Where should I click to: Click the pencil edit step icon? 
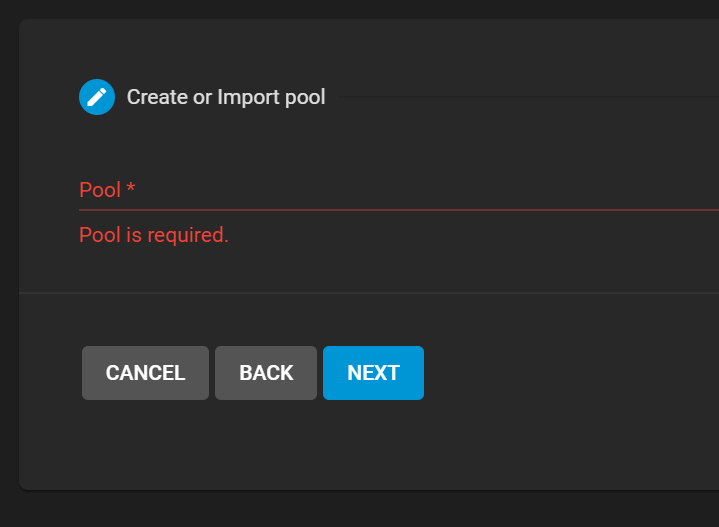pyautogui.click(x=97, y=97)
